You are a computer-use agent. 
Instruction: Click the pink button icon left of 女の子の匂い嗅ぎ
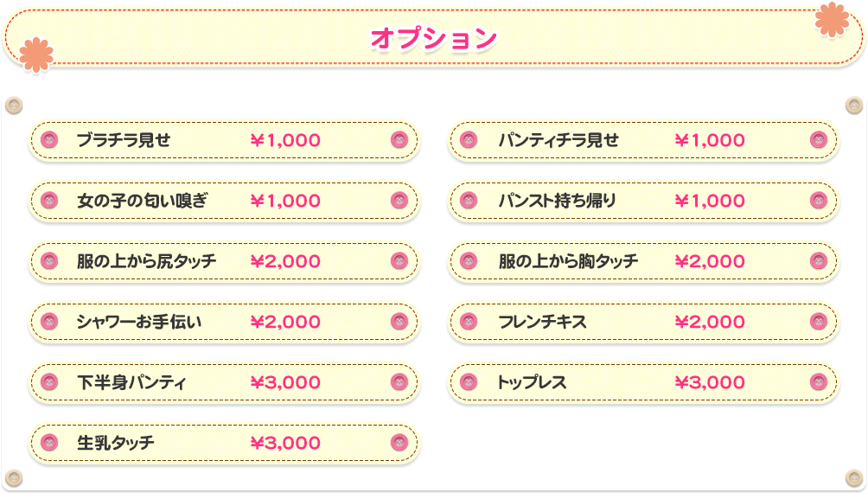49,201
